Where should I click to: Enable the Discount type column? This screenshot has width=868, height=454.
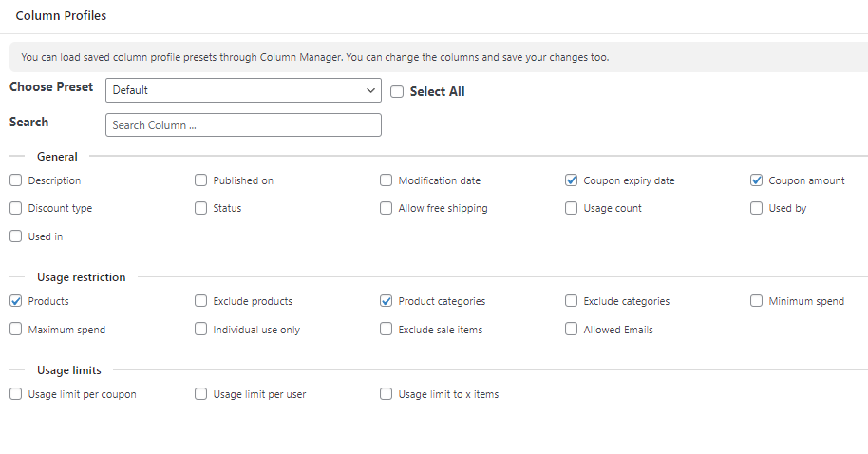coord(15,208)
